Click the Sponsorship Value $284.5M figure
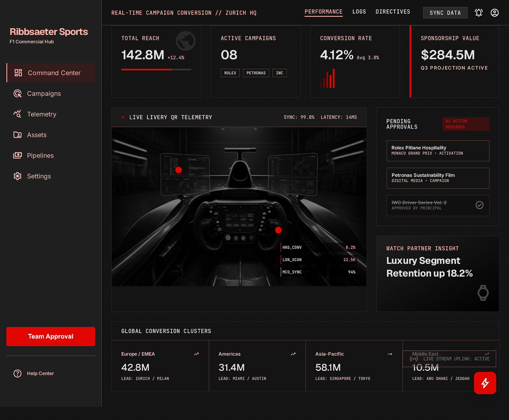The height and width of the screenshot is (420, 509). (448, 55)
